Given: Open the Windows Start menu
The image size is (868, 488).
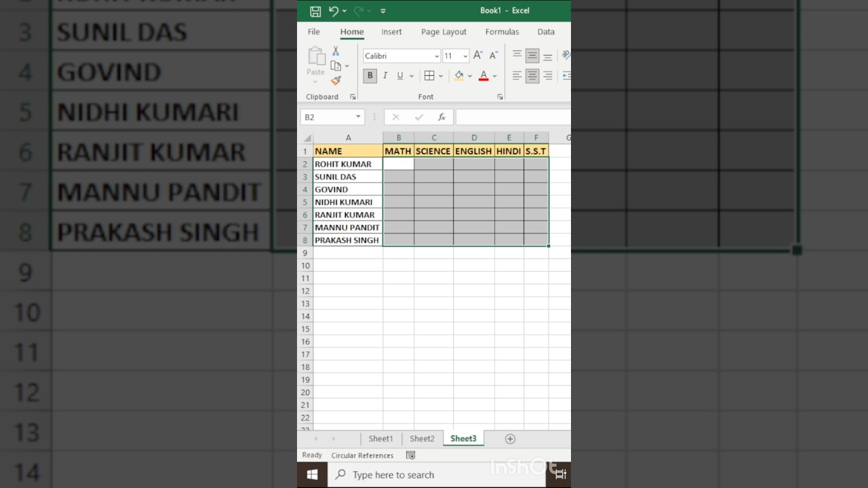Looking at the screenshot, I should click(x=312, y=474).
